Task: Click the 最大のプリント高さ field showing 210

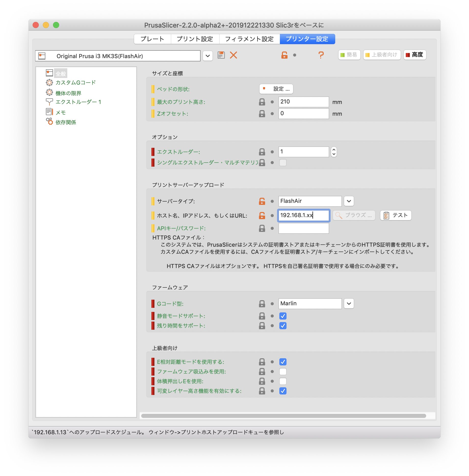Action: 304,102
